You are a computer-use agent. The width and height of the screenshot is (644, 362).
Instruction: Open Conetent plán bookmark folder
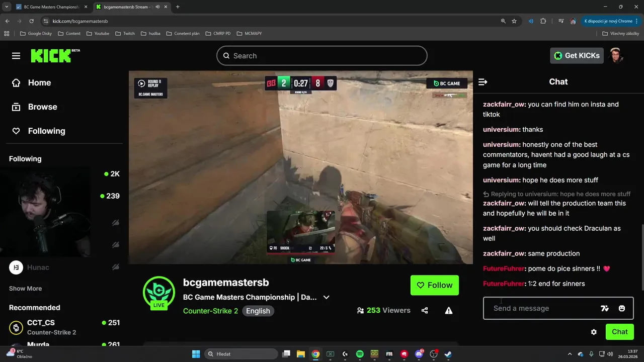coord(183,34)
